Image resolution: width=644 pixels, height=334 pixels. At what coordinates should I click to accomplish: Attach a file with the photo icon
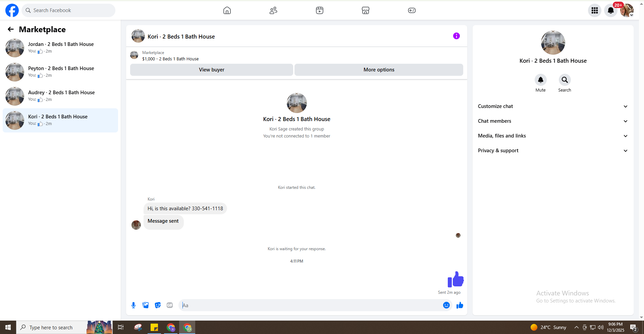pyautogui.click(x=146, y=305)
